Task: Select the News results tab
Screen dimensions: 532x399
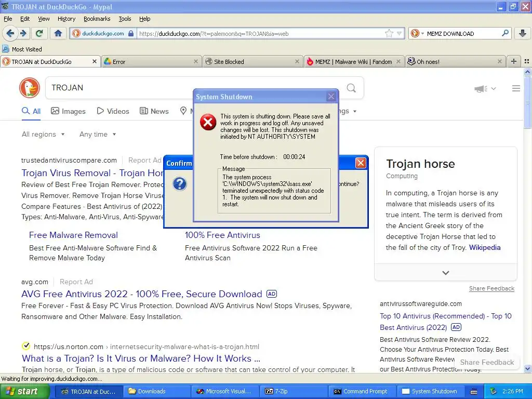Action: (x=154, y=111)
